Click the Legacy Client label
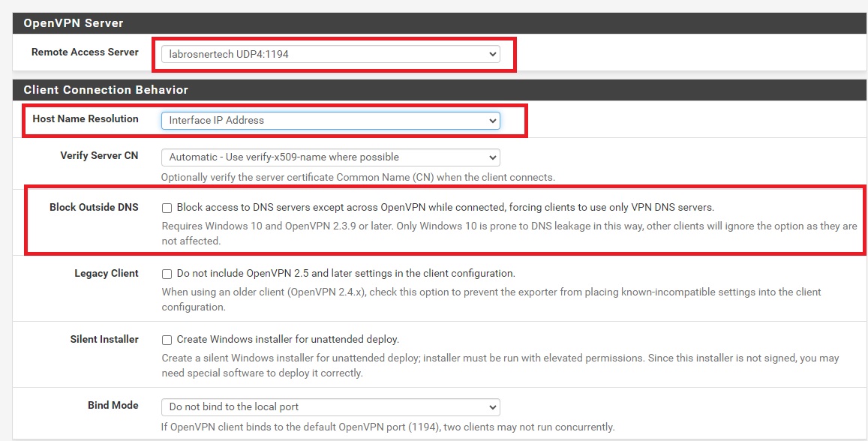 [107, 273]
